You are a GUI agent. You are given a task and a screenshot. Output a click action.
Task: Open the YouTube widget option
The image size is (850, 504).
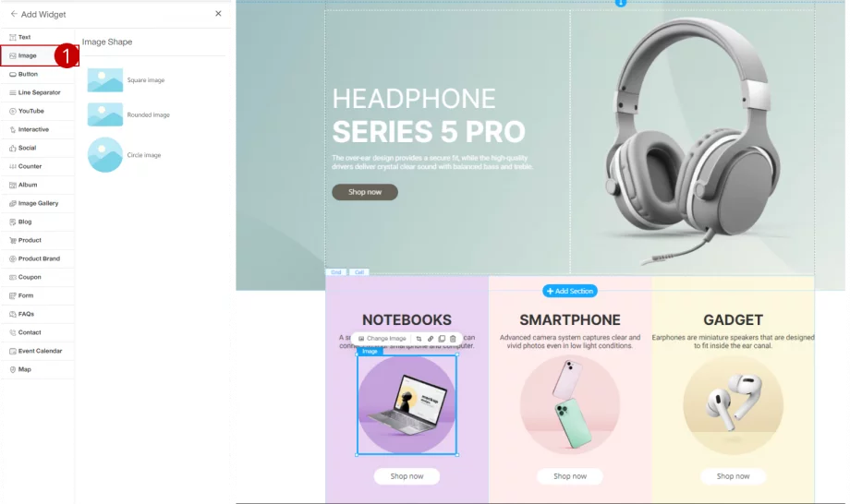[37, 111]
